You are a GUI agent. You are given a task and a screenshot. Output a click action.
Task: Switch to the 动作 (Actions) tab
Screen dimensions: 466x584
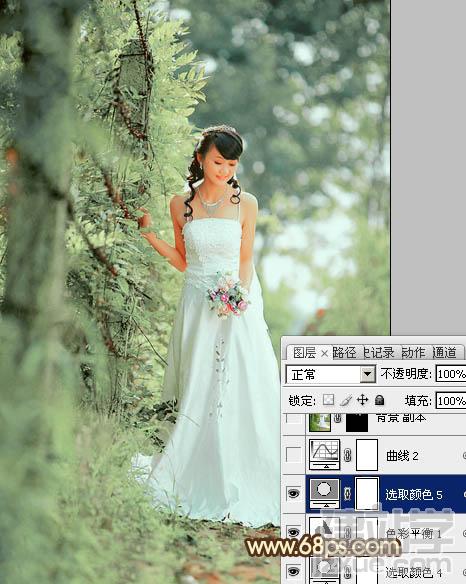point(413,352)
